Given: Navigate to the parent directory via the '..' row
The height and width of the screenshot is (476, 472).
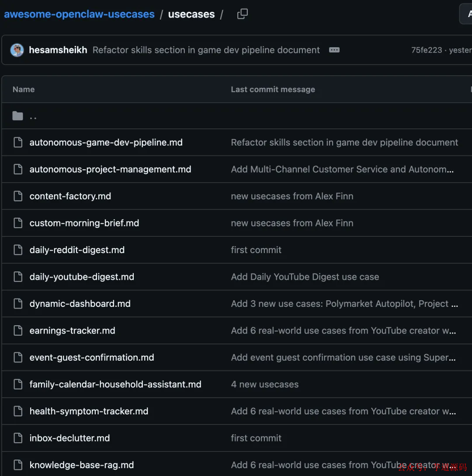Looking at the screenshot, I should [x=33, y=116].
